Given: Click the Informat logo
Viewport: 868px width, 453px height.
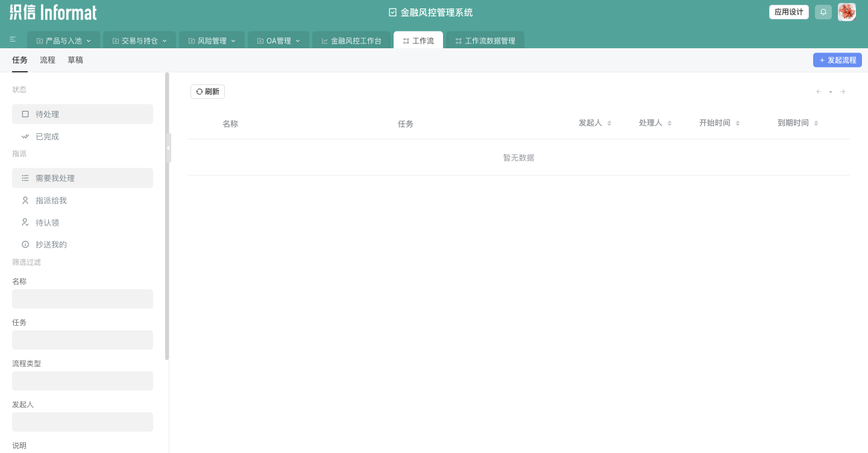Looking at the screenshot, I should click(x=53, y=12).
